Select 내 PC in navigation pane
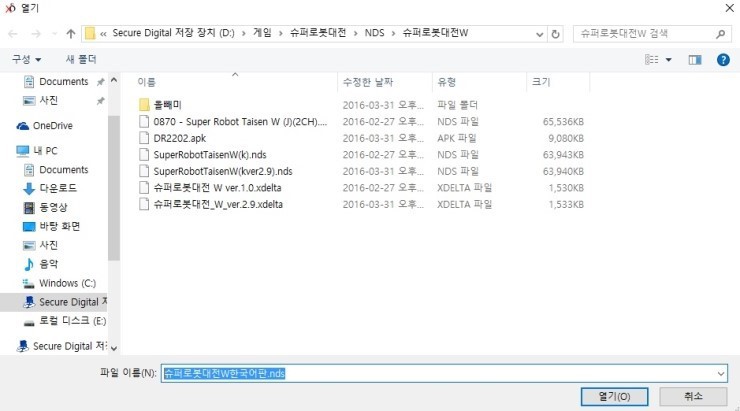This screenshot has width=740, height=411. 37,151
